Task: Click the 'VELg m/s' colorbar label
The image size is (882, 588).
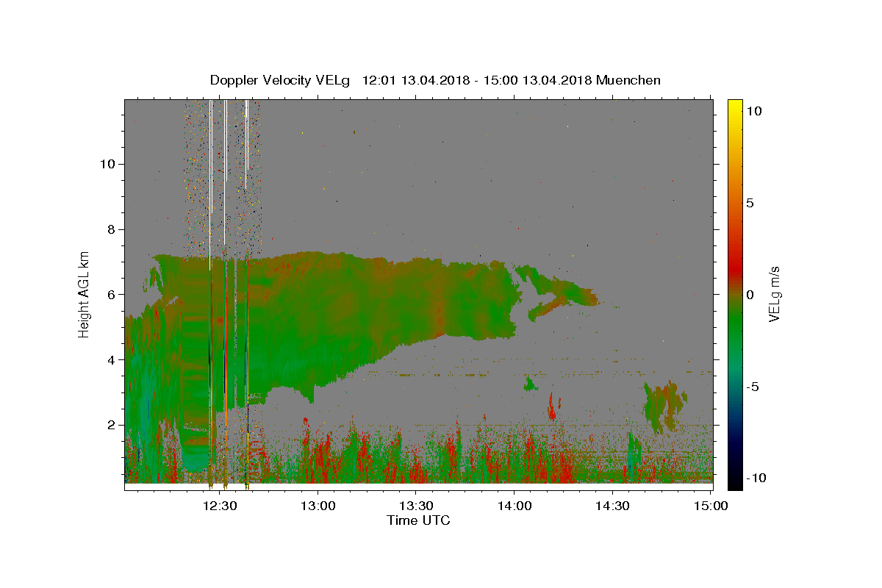Action: 774,294
